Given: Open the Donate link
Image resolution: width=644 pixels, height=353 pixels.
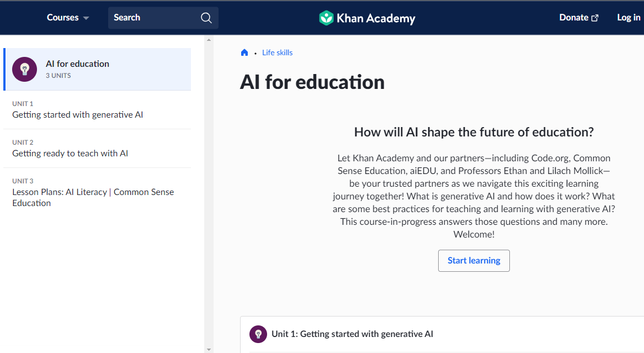Looking at the screenshot, I should click(579, 18).
